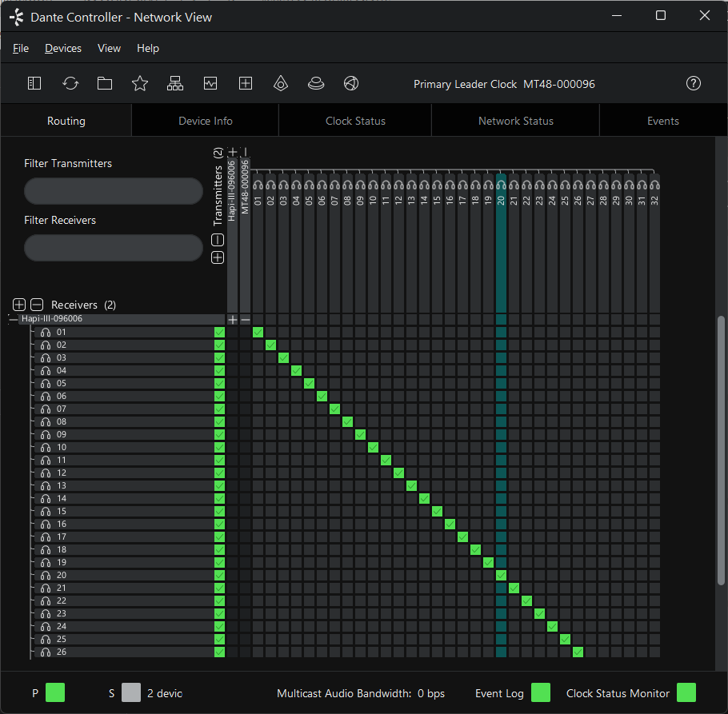Click the plus-in-square toolbar icon

point(245,83)
